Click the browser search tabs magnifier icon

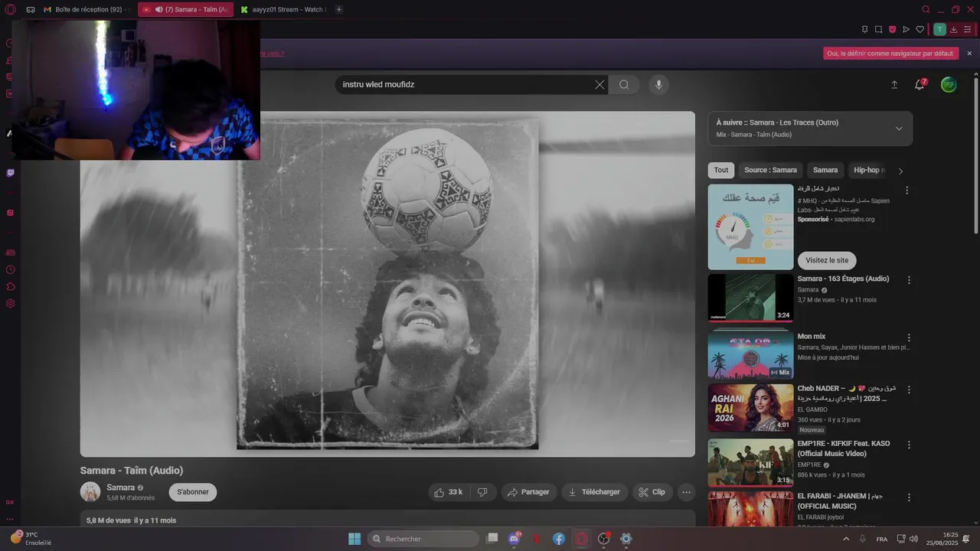[926, 9]
